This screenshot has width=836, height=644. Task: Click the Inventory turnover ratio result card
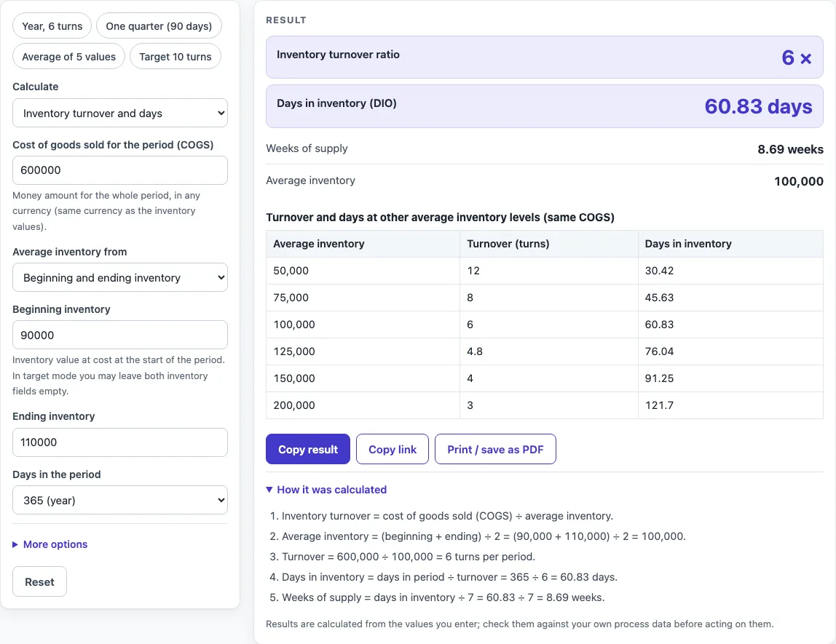point(545,57)
